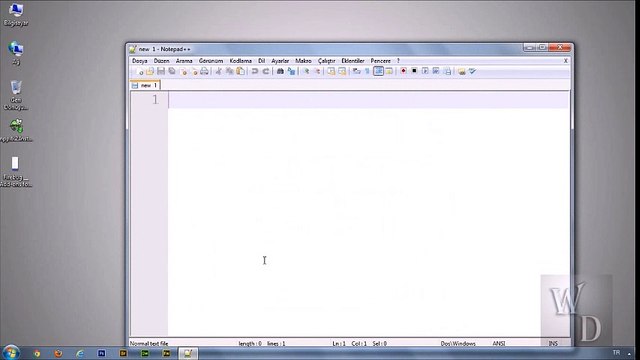640x360 pixels.
Task: Zoom out on the editor text
Action: coord(317,71)
